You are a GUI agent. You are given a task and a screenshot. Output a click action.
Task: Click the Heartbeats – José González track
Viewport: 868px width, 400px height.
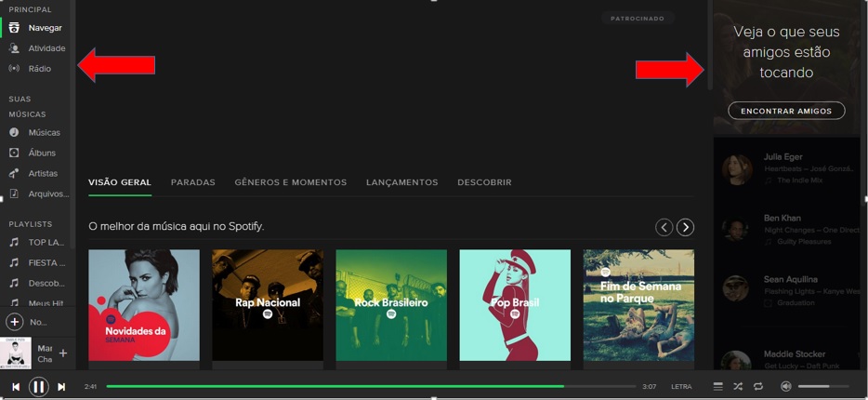[x=811, y=168]
